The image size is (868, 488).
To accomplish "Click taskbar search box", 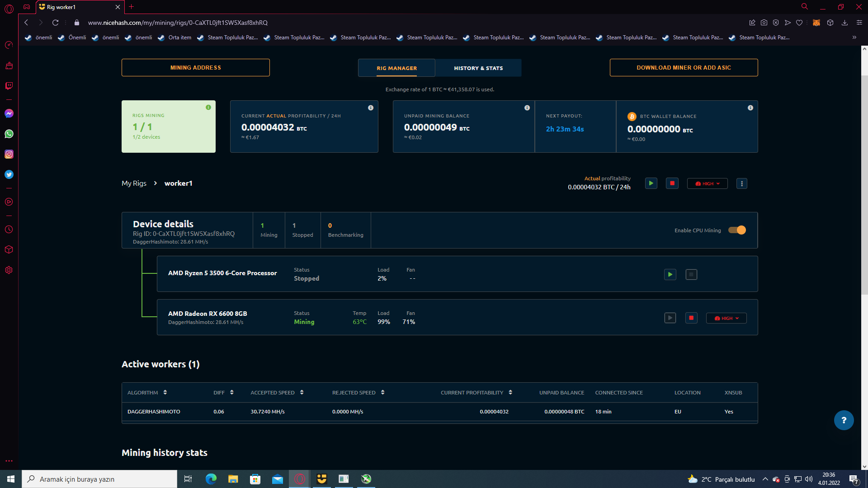I will [99, 479].
